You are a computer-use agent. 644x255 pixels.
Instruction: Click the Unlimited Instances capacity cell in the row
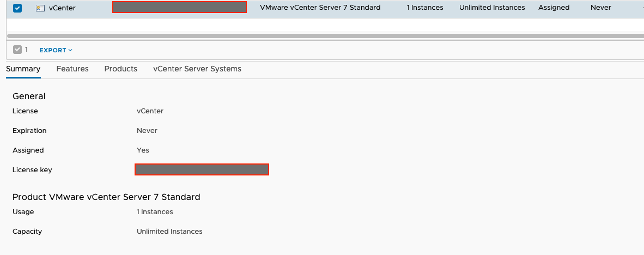[x=492, y=8]
